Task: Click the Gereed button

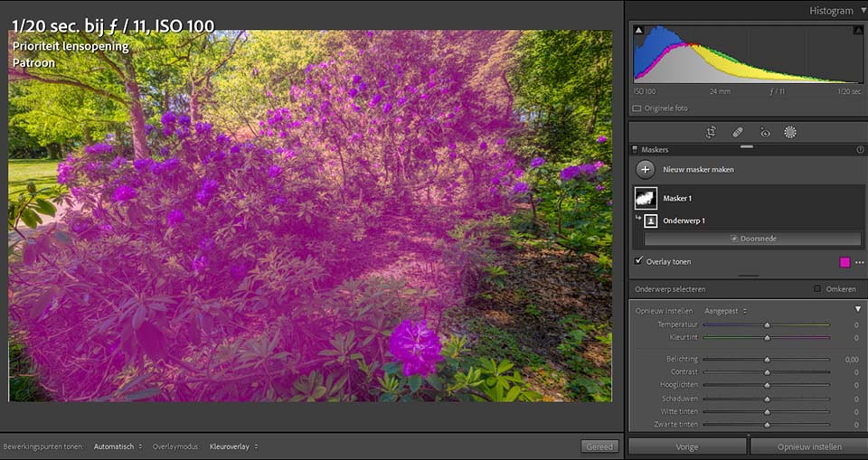Action: pos(599,446)
